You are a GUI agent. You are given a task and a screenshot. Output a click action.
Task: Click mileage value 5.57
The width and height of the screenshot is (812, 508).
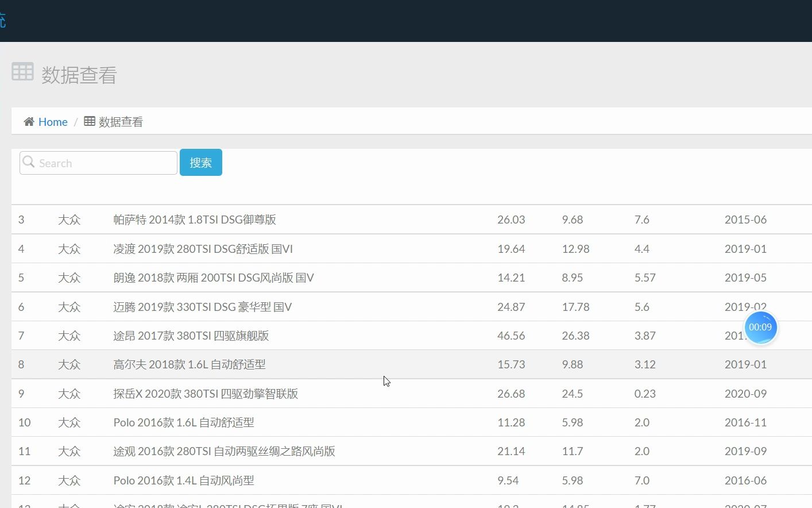tap(645, 278)
